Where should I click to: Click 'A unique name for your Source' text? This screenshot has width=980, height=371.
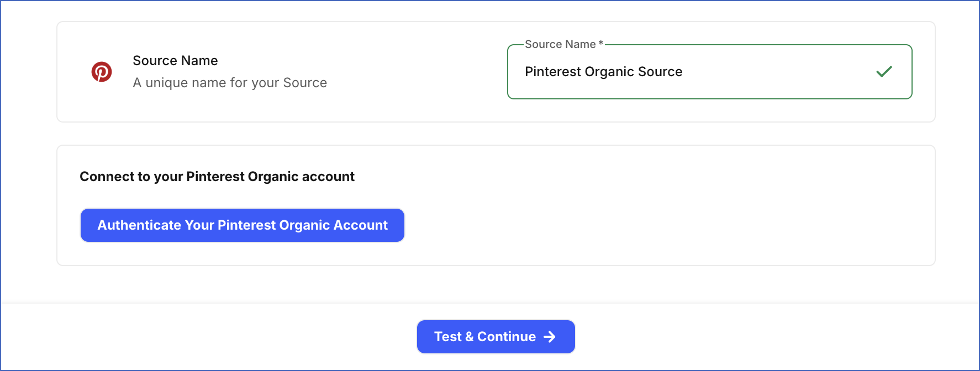pos(230,83)
